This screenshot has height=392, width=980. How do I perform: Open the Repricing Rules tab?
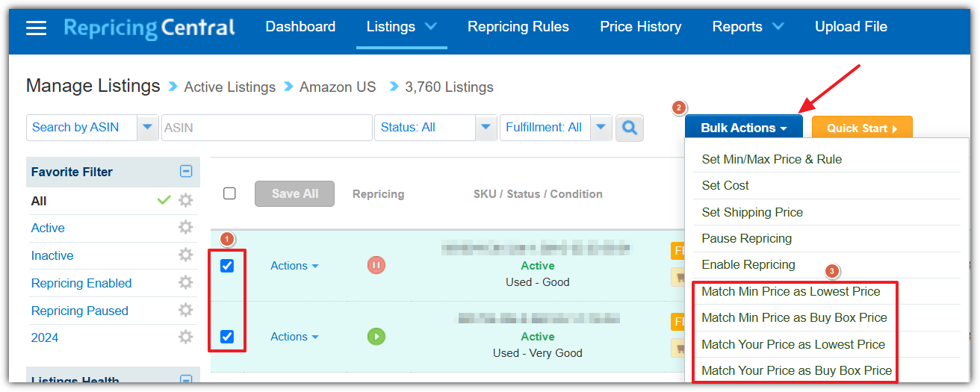tap(518, 27)
